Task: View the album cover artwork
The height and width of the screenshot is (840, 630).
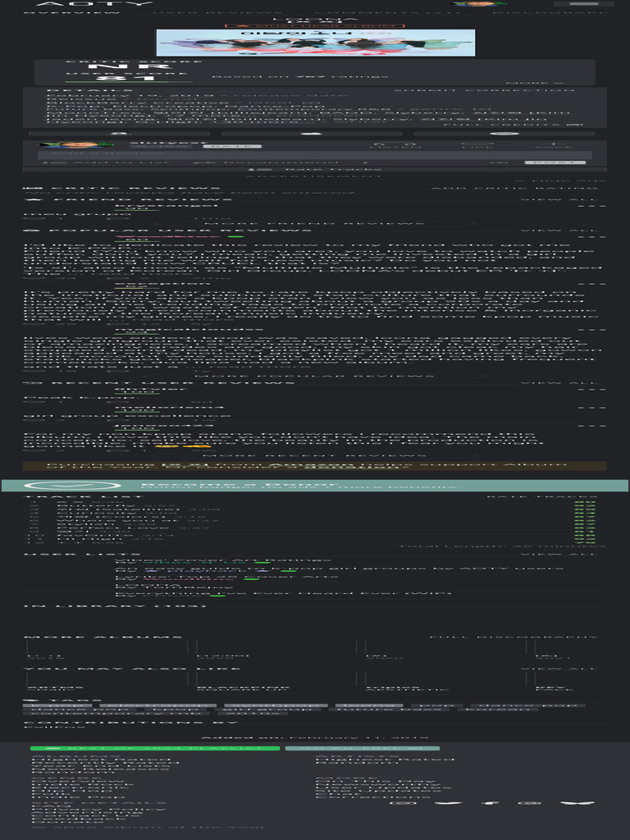Action: click(x=315, y=43)
